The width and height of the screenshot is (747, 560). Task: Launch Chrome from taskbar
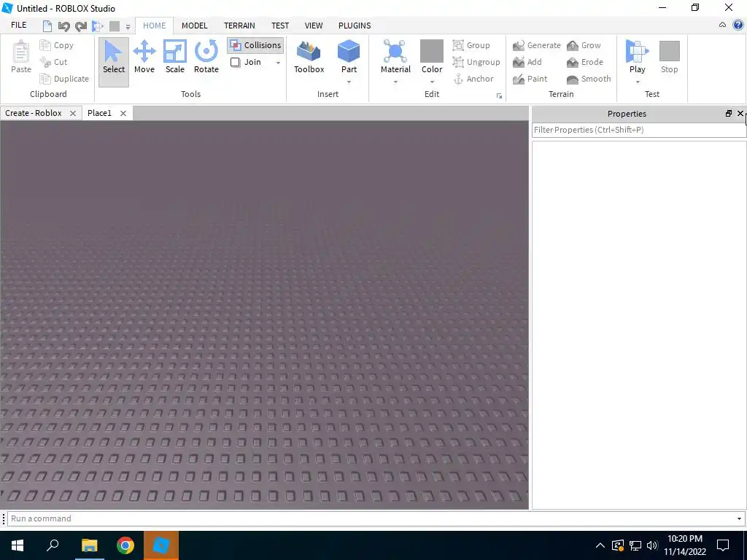pyautogui.click(x=125, y=545)
